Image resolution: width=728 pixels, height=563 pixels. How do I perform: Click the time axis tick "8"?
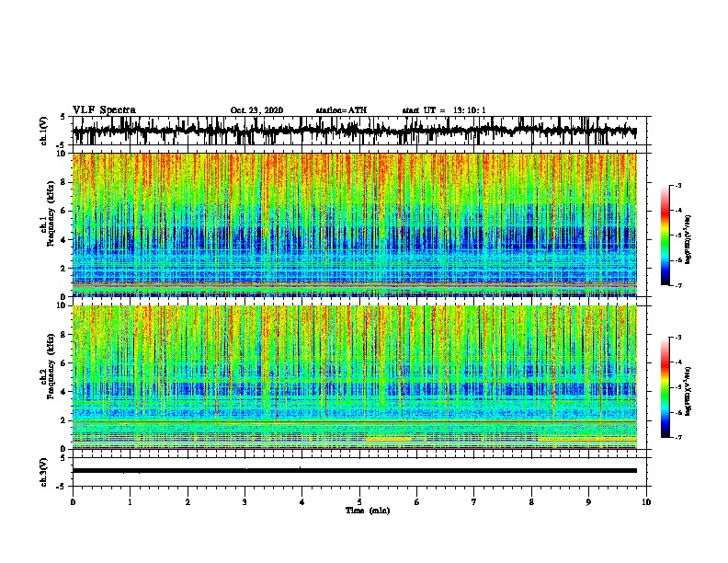pyautogui.click(x=531, y=502)
